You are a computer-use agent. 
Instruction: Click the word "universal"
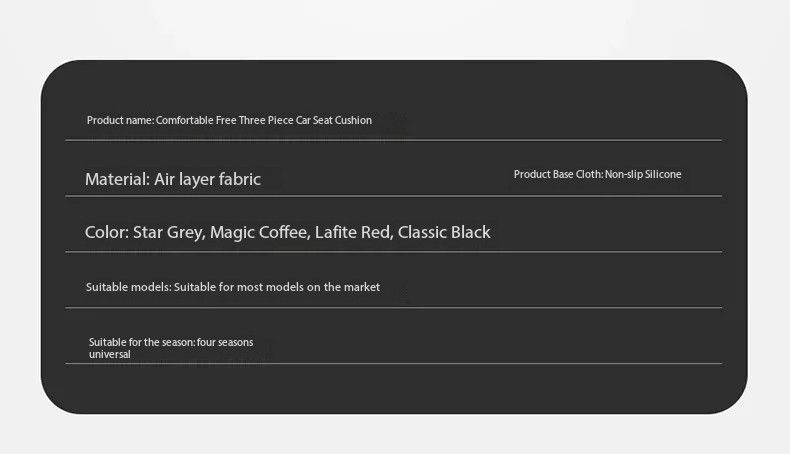tap(109, 354)
